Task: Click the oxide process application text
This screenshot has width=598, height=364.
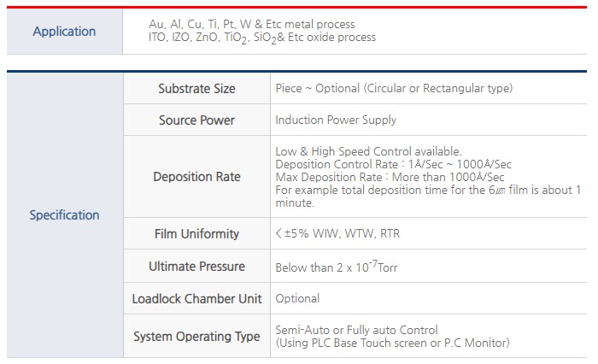Action: point(262,38)
